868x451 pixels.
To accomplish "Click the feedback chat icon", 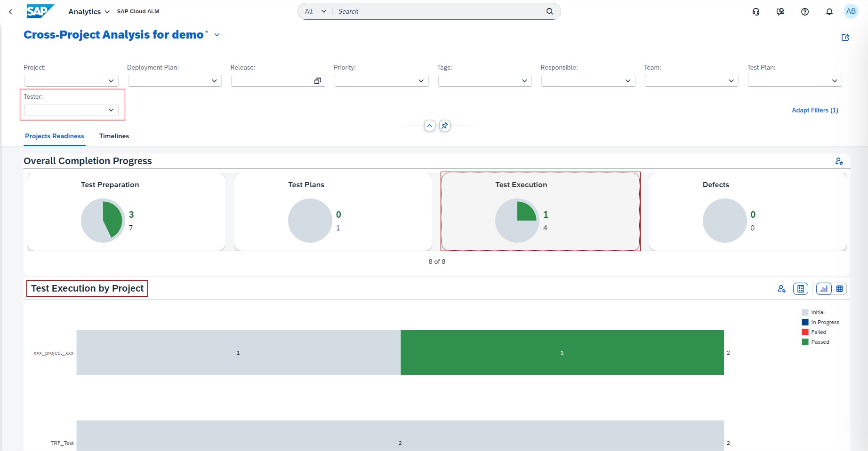I will tap(780, 12).
